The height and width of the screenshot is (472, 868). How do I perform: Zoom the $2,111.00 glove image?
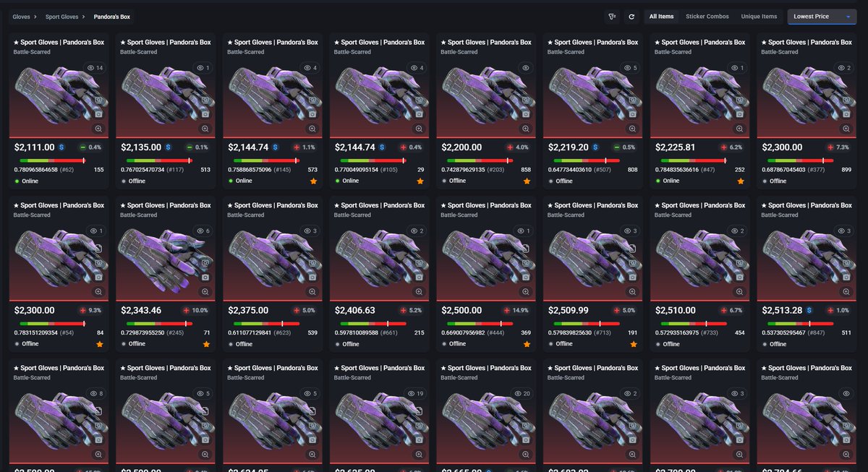(x=98, y=128)
